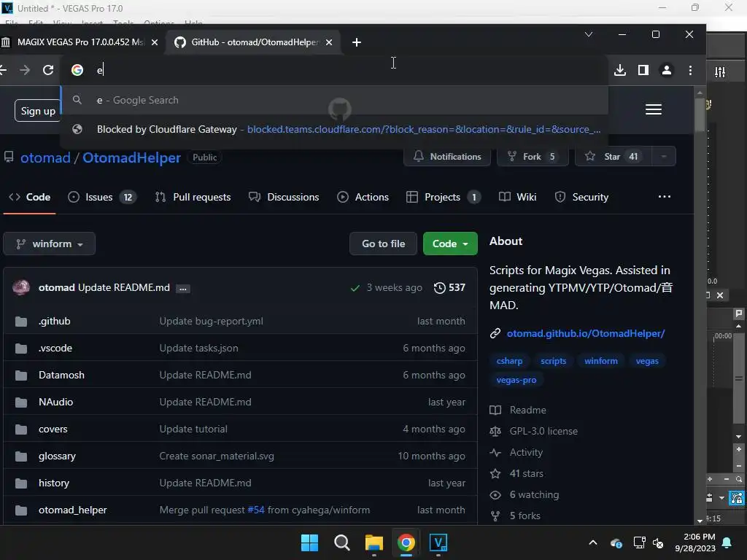Open the Pull requests tab
The image size is (747, 560).
coord(193,197)
